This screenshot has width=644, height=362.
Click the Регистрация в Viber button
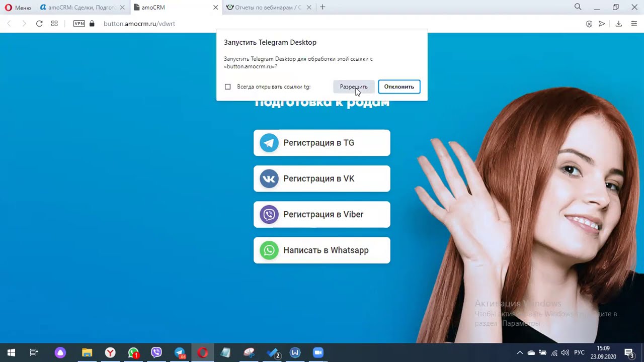click(322, 214)
